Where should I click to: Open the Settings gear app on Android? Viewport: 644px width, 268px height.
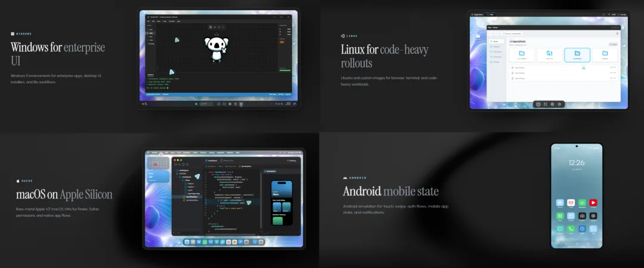coord(593,216)
